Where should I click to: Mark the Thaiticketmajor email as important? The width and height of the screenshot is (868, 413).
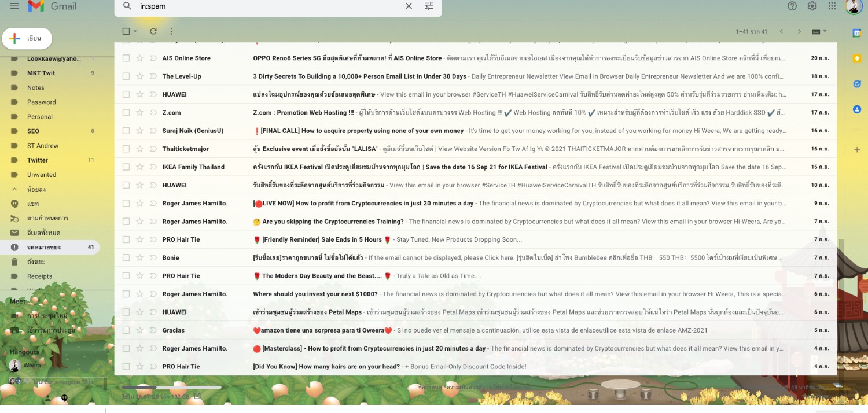[153, 149]
